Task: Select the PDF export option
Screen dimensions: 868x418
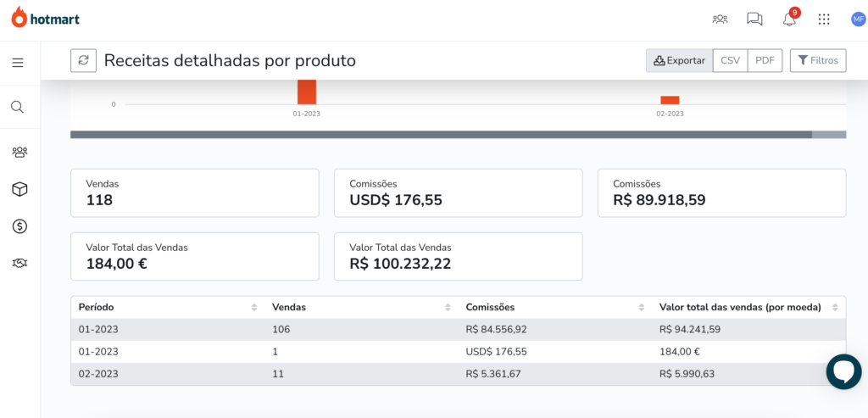Action: [x=765, y=60]
